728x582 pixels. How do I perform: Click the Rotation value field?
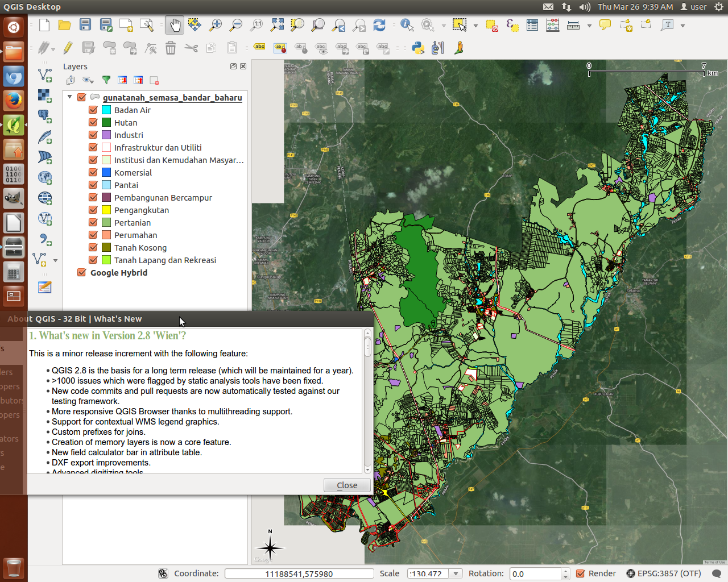click(x=536, y=574)
